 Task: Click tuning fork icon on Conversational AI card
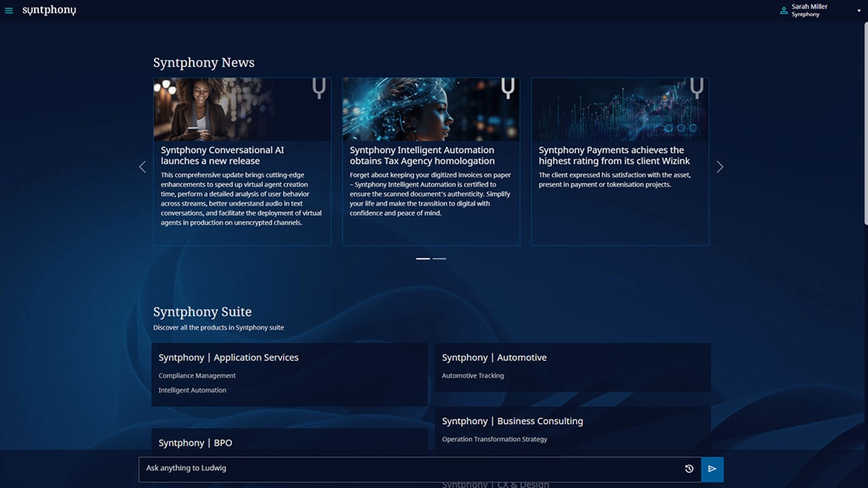[x=319, y=88]
